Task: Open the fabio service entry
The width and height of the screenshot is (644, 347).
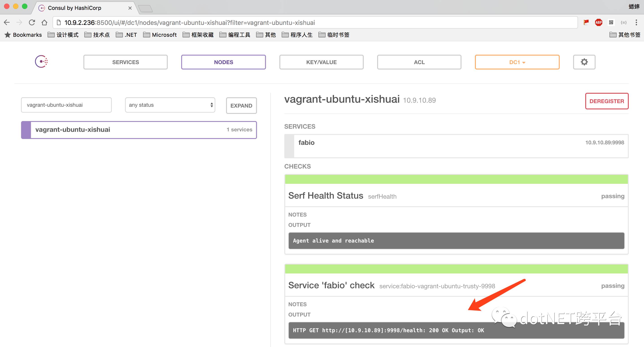Action: (456, 146)
